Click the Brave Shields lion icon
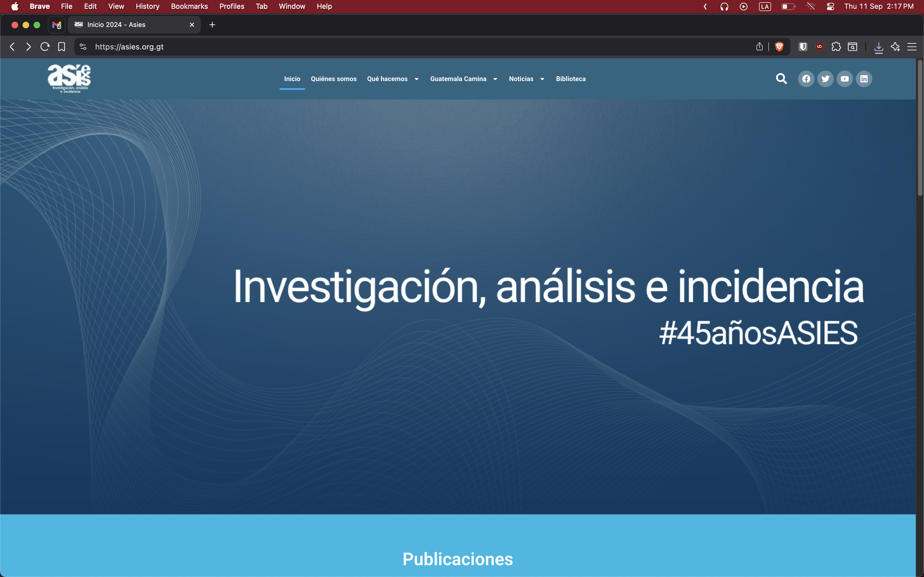924x577 pixels. point(779,46)
